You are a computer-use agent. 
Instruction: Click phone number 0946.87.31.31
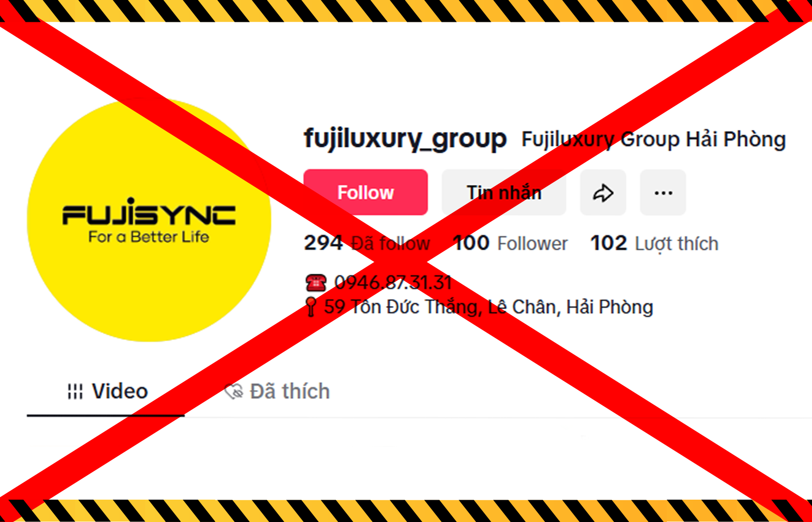393,282
